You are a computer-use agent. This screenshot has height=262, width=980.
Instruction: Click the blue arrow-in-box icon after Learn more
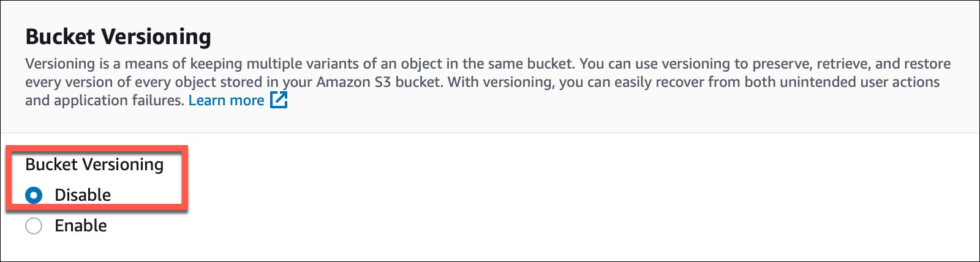279,100
